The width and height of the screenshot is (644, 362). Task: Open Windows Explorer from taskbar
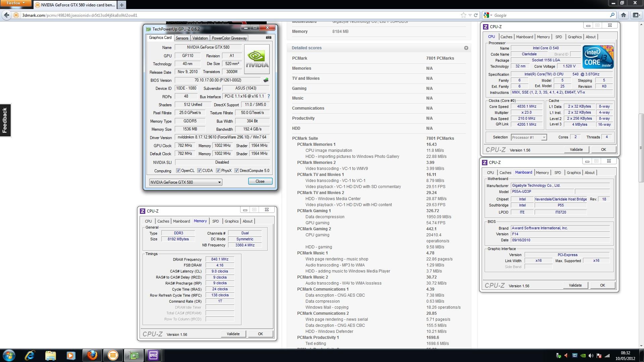point(50,355)
